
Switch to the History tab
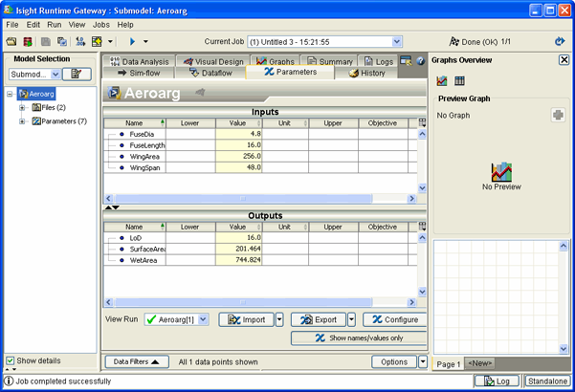(x=366, y=73)
